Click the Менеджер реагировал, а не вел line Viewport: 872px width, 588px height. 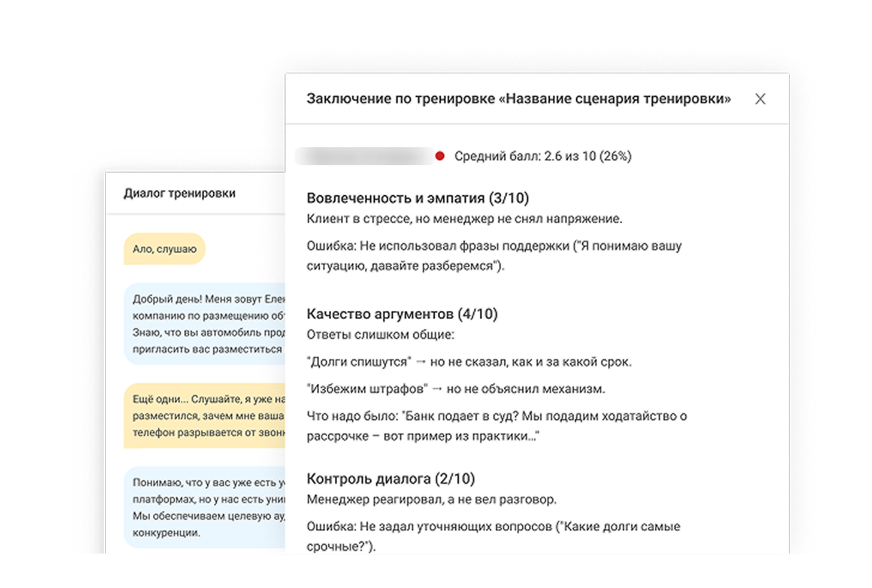tap(431, 499)
